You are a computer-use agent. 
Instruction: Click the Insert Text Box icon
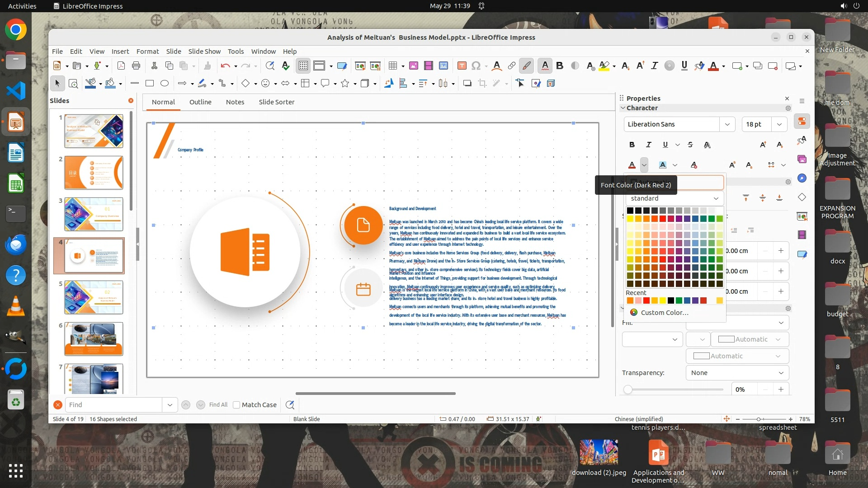(x=462, y=66)
